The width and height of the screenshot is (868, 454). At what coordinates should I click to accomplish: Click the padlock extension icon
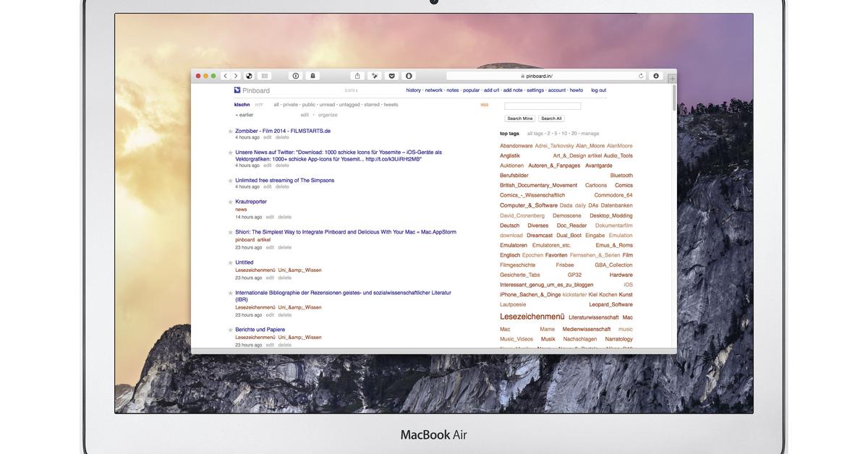pyautogui.click(x=312, y=76)
